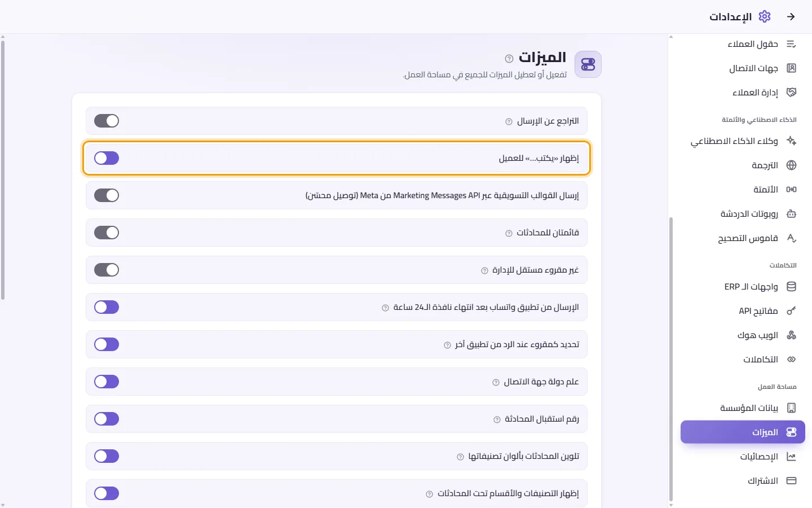Click help icon next to التراجع عن الإرسال
The image size is (812, 508).
click(509, 121)
